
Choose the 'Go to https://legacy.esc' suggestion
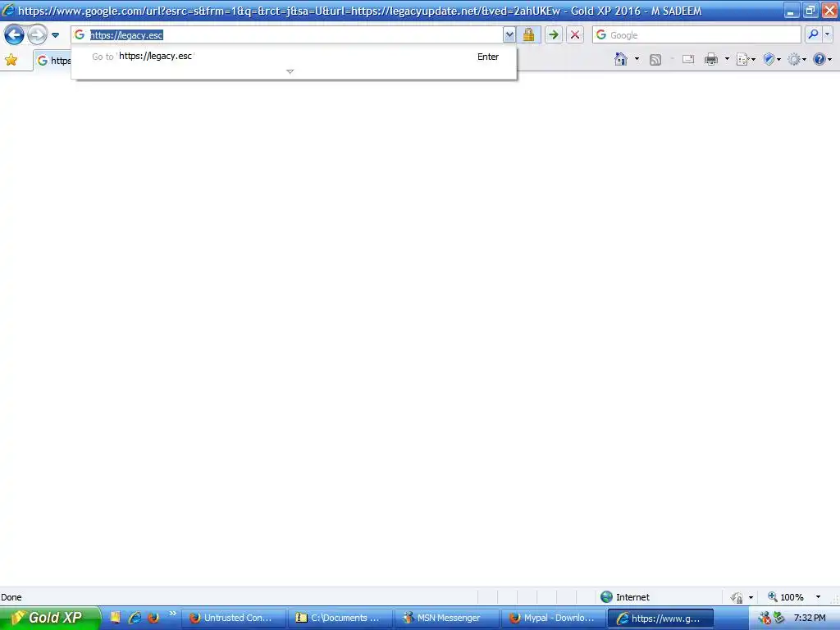click(294, 57)
